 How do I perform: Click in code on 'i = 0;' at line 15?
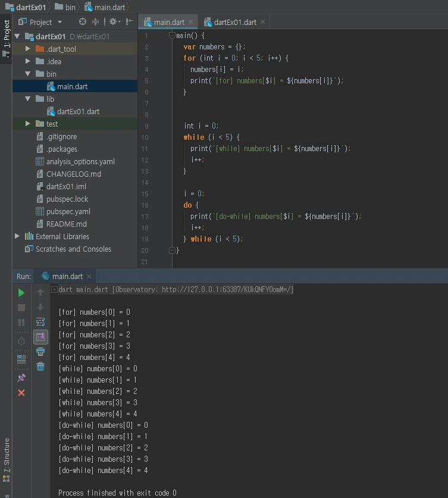click(x=194, y=193)
